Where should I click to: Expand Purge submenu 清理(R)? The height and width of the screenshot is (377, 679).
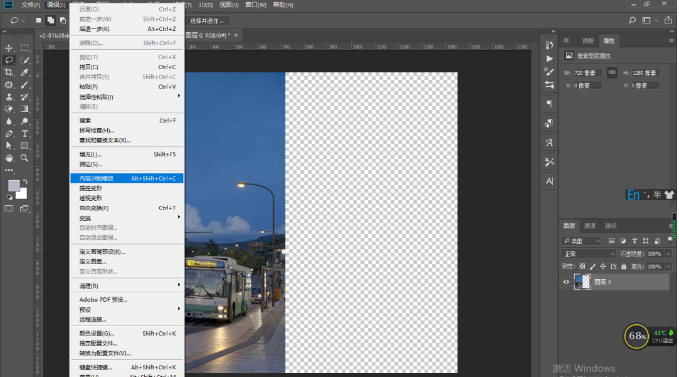[127, 286]
